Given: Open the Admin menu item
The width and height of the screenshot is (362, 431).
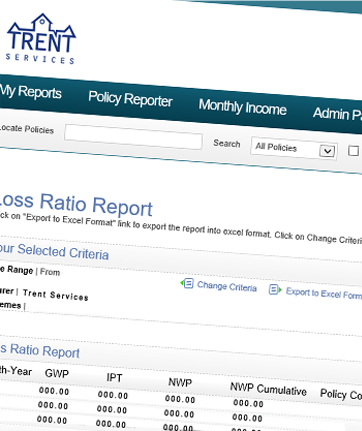Looking at the screenshot, I should 337,114.
